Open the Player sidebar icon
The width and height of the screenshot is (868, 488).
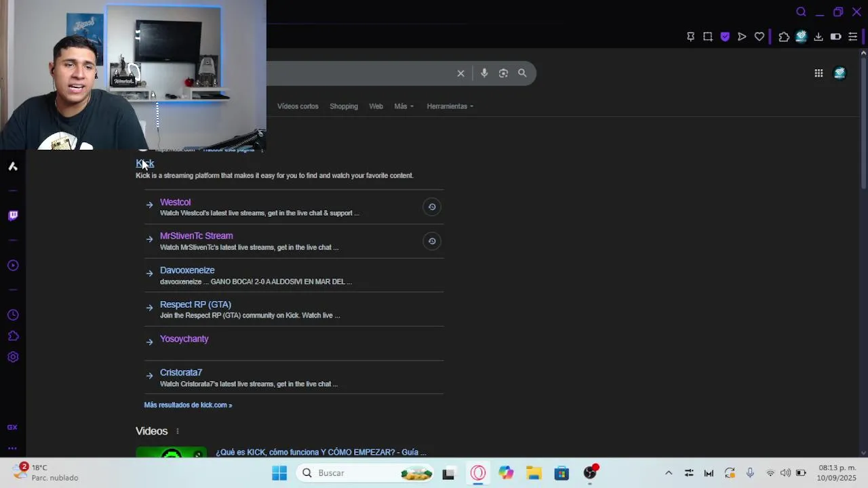(13, 266)
